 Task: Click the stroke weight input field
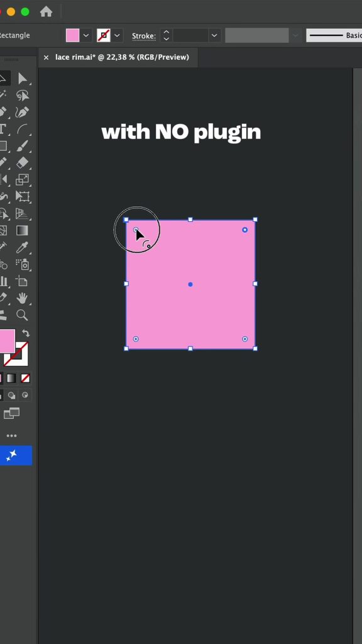[191, 35]
